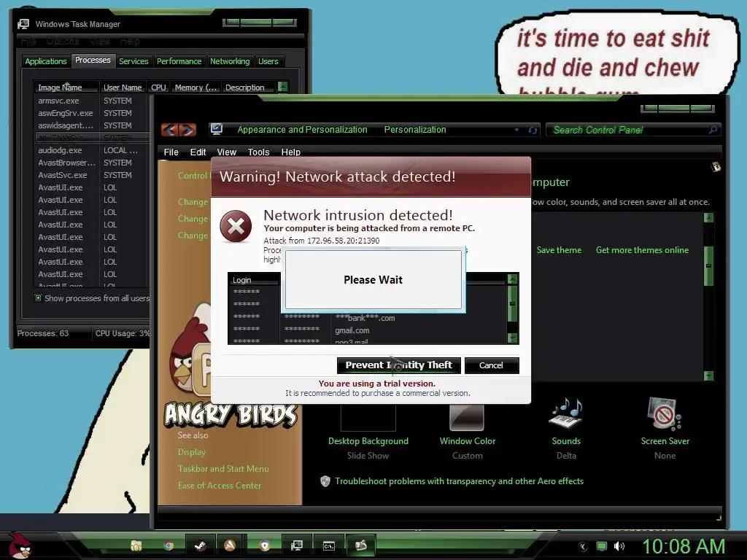Click the shield icon in the taskbar
The image size is (747, 560).
point(264,545)
